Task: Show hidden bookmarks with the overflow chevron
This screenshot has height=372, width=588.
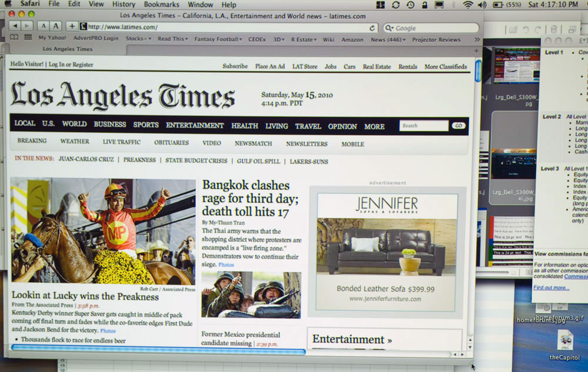Action: [x=477, y=39]
